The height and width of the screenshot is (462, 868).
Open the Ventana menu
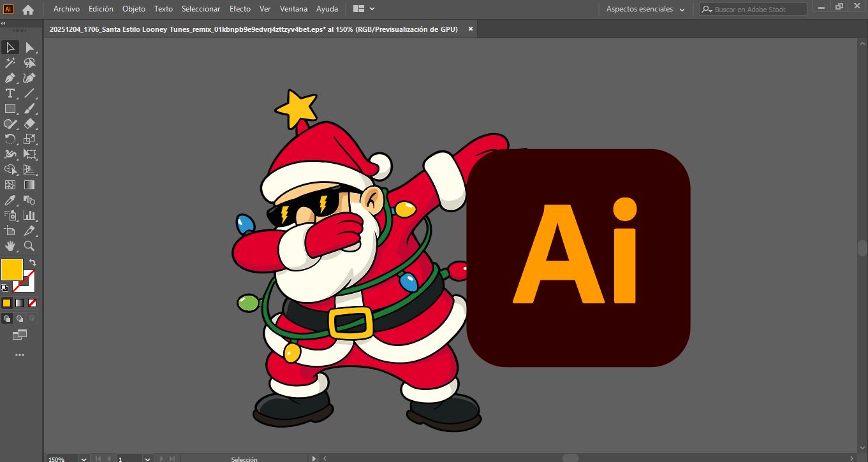[293, 9]
